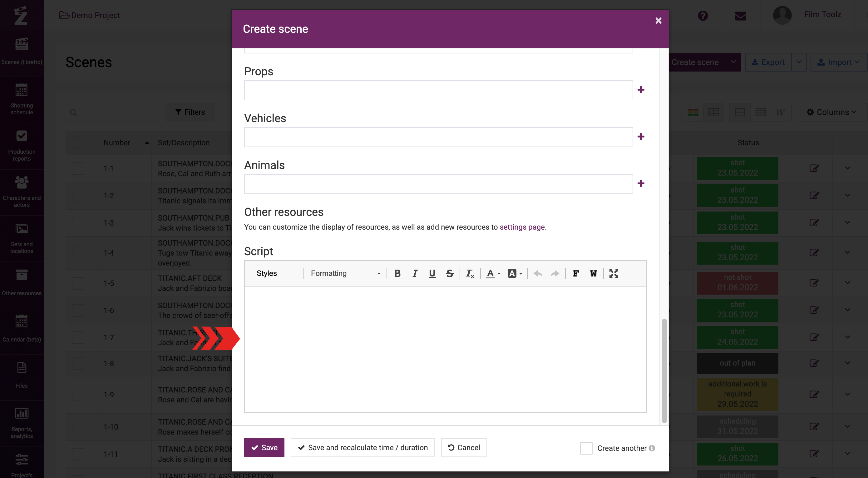
Task: Select the checkbox for scene 1-1
Action: (x=78, y=168)
